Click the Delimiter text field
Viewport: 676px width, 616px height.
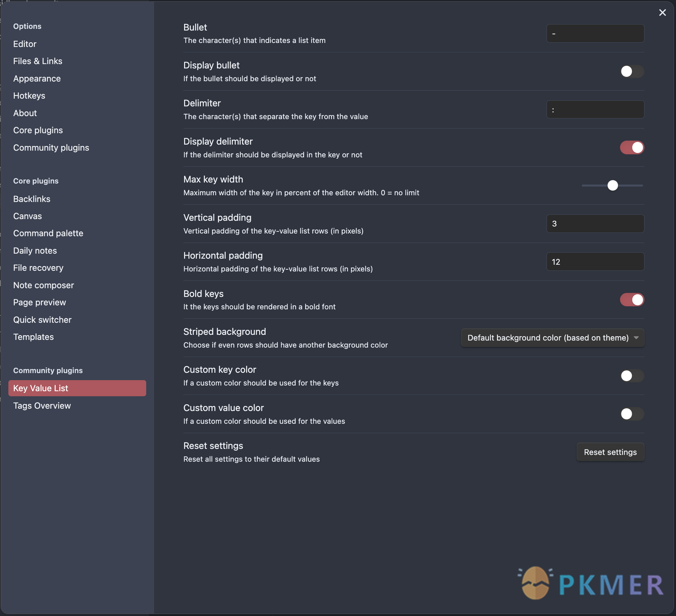(x=595, y=109)
